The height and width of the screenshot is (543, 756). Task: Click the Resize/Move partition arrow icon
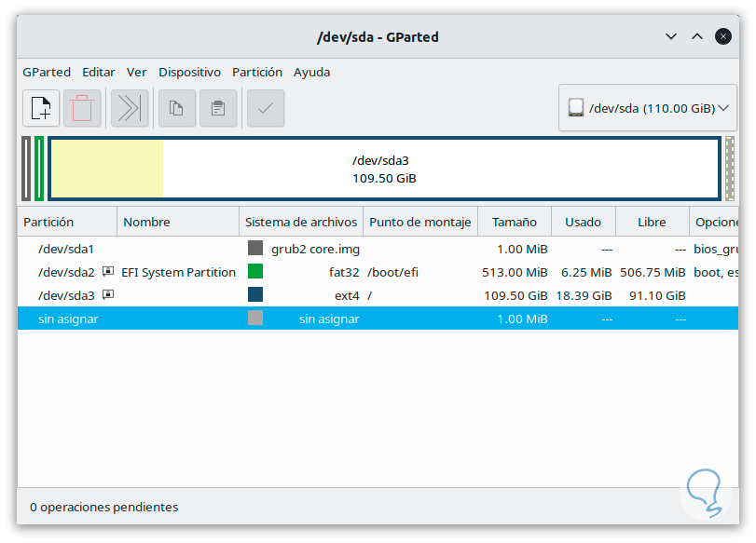tap(130, 108)
